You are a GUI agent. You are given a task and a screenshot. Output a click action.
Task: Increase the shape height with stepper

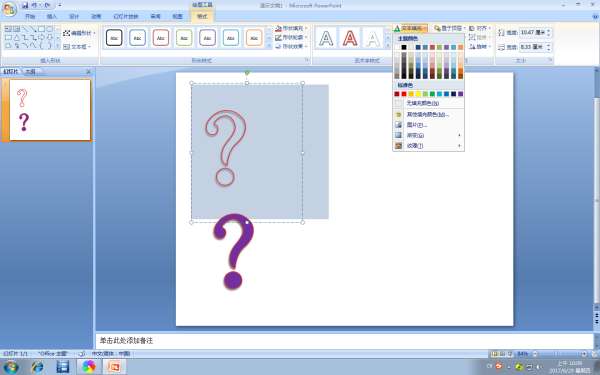(549, 31)
